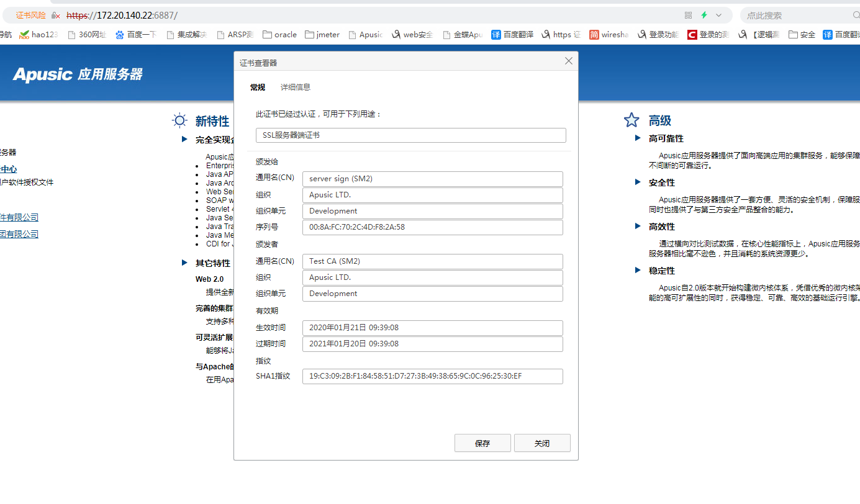Click the search box labeled 点此搜索
The width and height of the screenshot is (860, 504).
[x=795, y=16]
